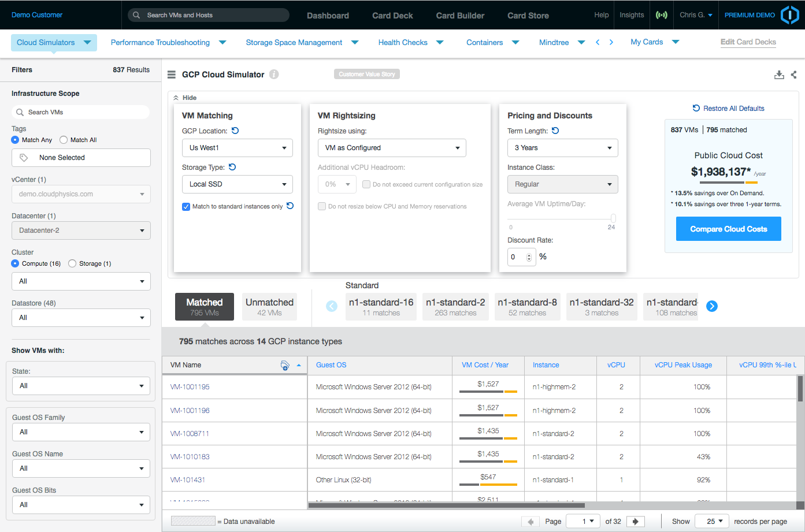Open the GCP Location dropdown

237,148
